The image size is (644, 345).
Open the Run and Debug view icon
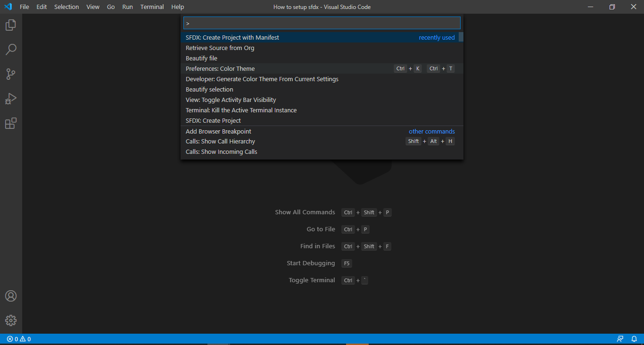click(x=11, y=99)
